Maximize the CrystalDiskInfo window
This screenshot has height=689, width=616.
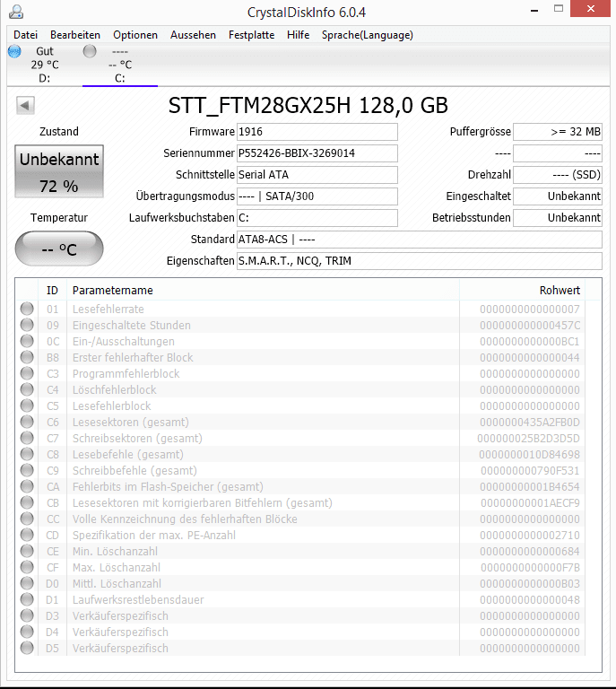coord(559,9)
